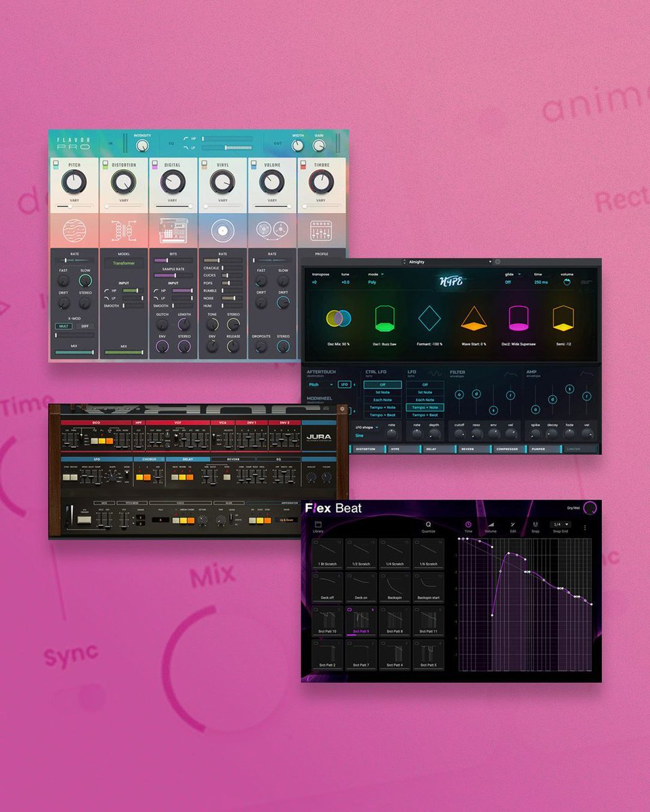Click the Vinyl record icon in Flavor Pro

pyautogui.click(x=222, y=231)
